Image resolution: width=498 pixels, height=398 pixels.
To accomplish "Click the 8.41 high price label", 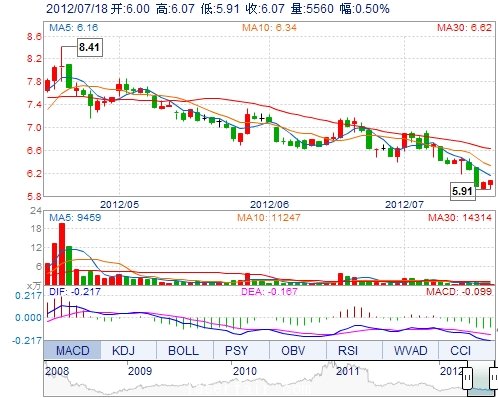I will 89,47.
